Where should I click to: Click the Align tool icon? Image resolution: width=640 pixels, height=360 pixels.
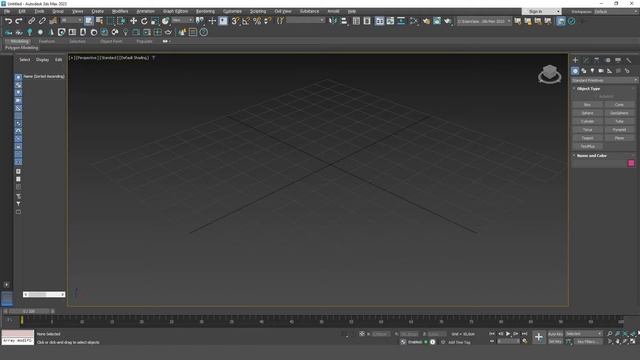[344, 21]
